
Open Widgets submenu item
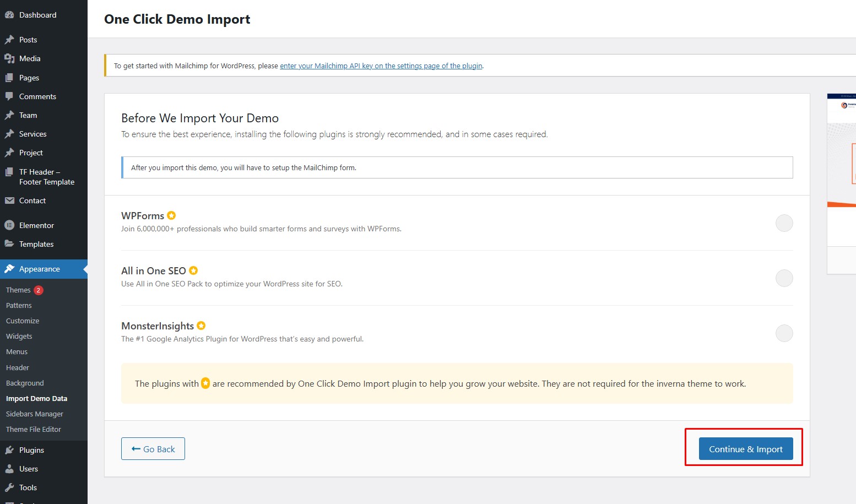tap(19, 337)
